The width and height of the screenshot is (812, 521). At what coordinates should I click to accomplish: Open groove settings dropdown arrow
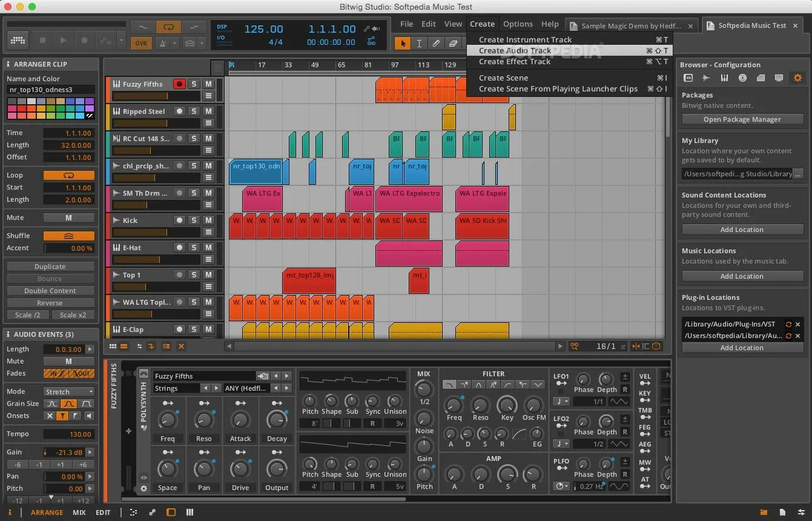click(x=203, y=43)
